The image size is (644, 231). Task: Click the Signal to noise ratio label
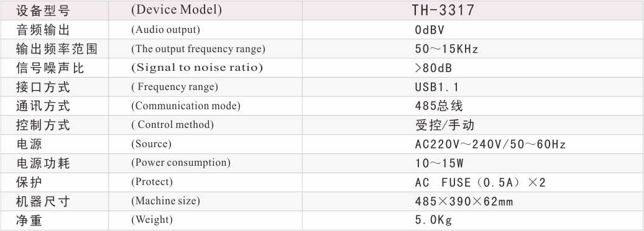point(197,68)
